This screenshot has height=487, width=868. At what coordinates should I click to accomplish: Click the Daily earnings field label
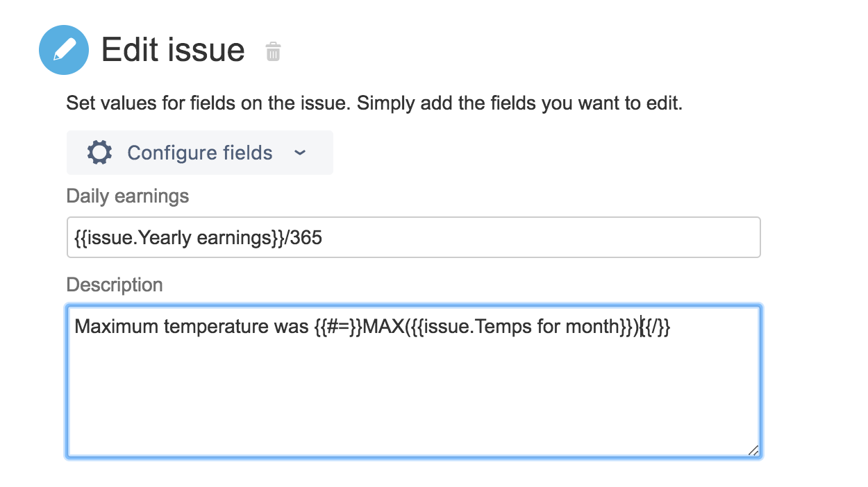coord(128,196)
